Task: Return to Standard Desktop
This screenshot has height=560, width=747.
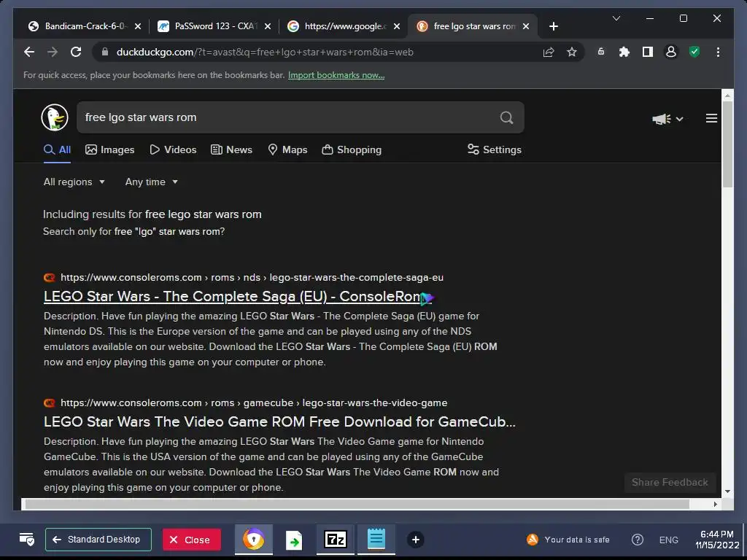Action: [98, 540]
